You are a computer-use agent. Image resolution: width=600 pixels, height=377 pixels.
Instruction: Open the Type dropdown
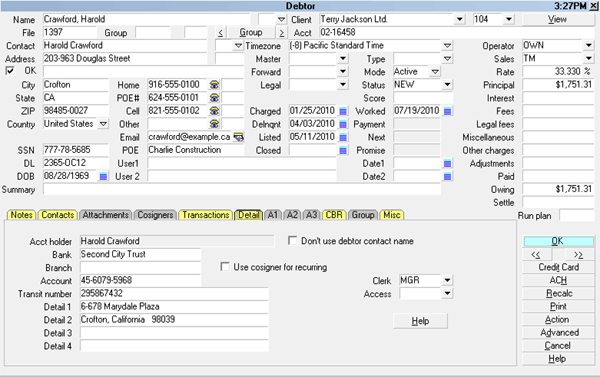(447, 59)
